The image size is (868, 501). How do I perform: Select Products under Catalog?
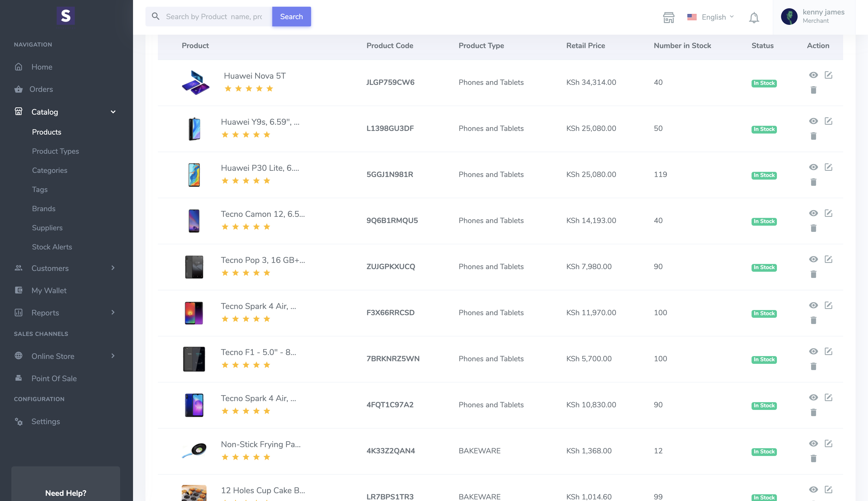(46, 132)
